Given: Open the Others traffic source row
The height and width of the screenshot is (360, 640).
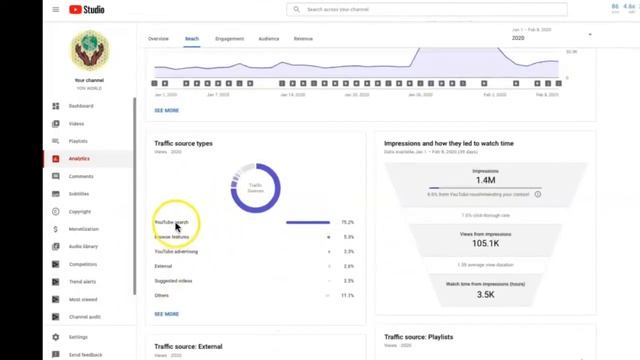Looking at the screenshot, I should (x=254, y=296).
